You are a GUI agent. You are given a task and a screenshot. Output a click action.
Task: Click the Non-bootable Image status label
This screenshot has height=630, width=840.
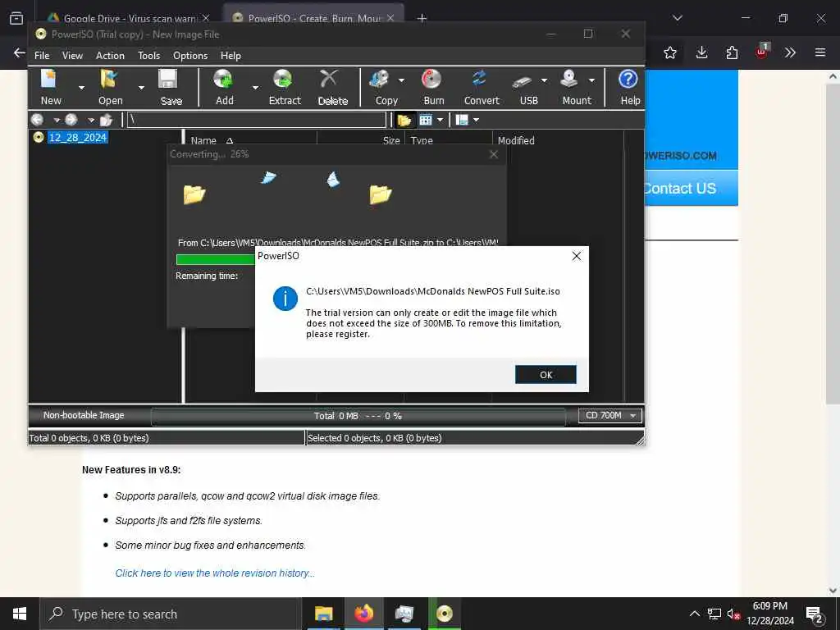click(x=84, y=415)
